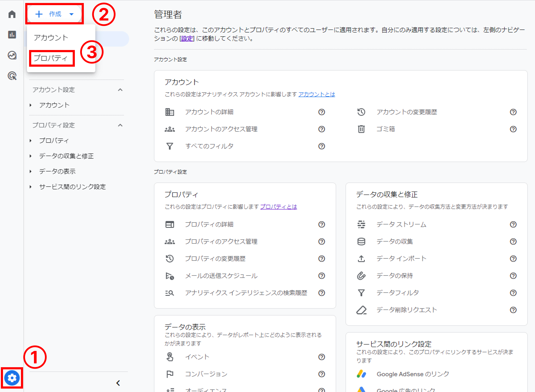The width and height of the screenshot is (535, 392).
Task: Click help icon for コンバージョン
Action: (x=322, y=374)
